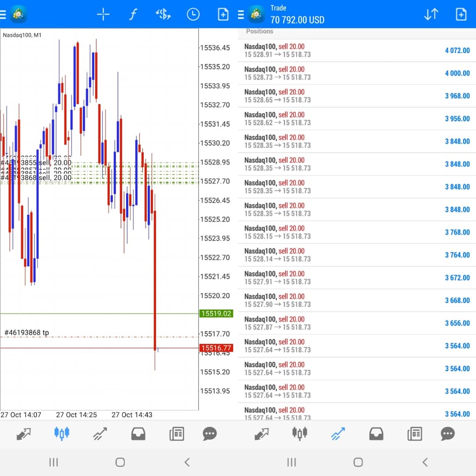This screenshot has height=476, width=476.
Task: Change chart timeframe clock icon
Action: click(x=193, y=14)
